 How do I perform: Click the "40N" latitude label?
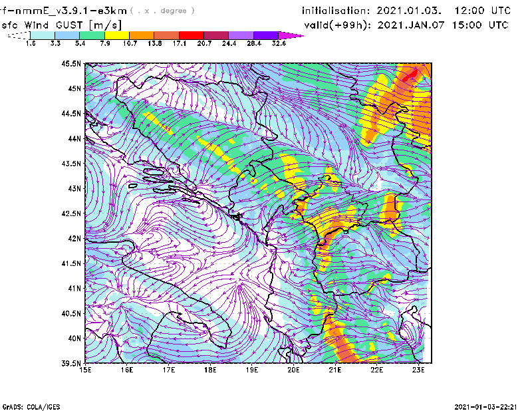click(74, 339)
